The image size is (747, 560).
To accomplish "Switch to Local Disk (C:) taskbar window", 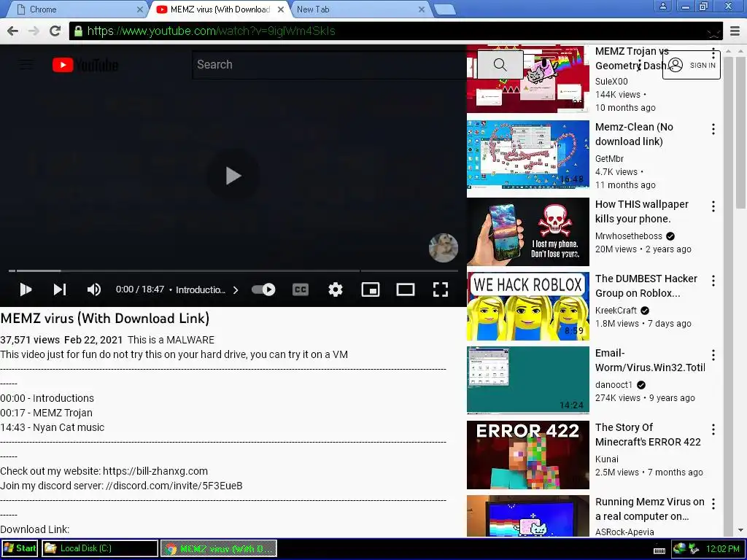I will coord(99,548).
